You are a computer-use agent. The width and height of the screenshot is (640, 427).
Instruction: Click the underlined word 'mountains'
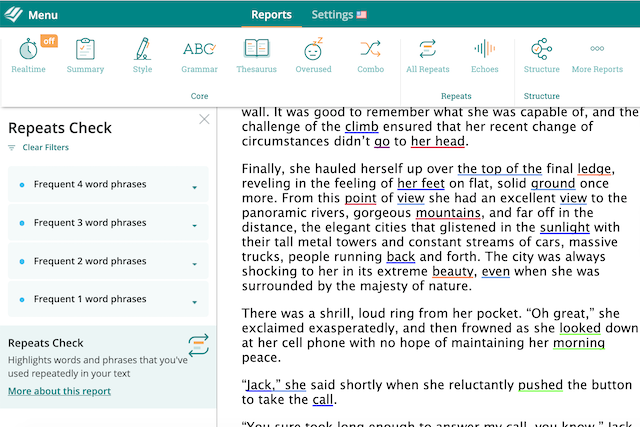tap(448, 213)
